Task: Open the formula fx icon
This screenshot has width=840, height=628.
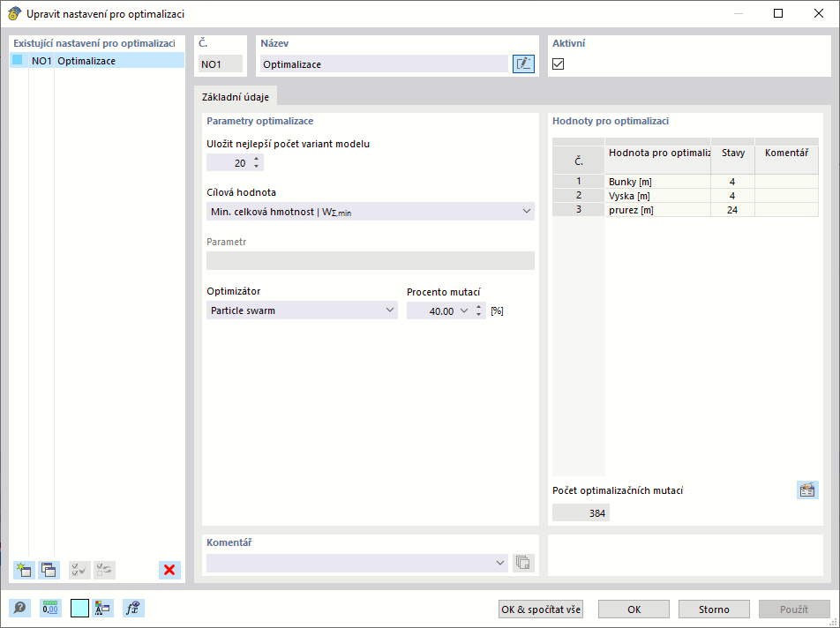Action: 133,609
